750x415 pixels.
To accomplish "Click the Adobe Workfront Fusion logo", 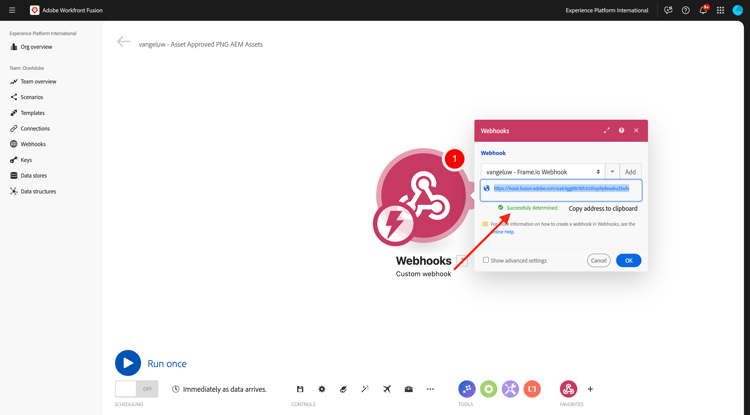I will pyautogui.click(x=34, y=10).
